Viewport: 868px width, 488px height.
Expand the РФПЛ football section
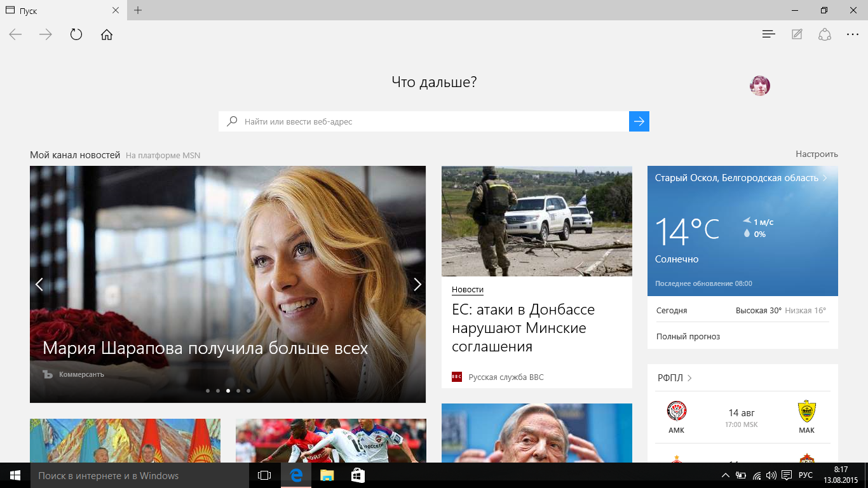(x=675, y=378)
